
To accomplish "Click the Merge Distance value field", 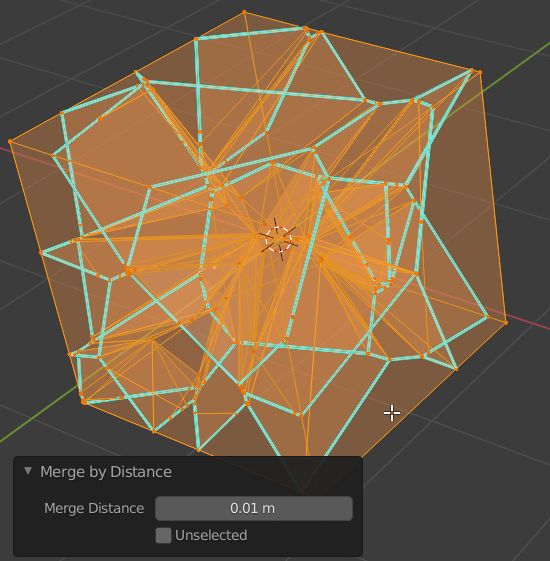I will click(254, 508).
